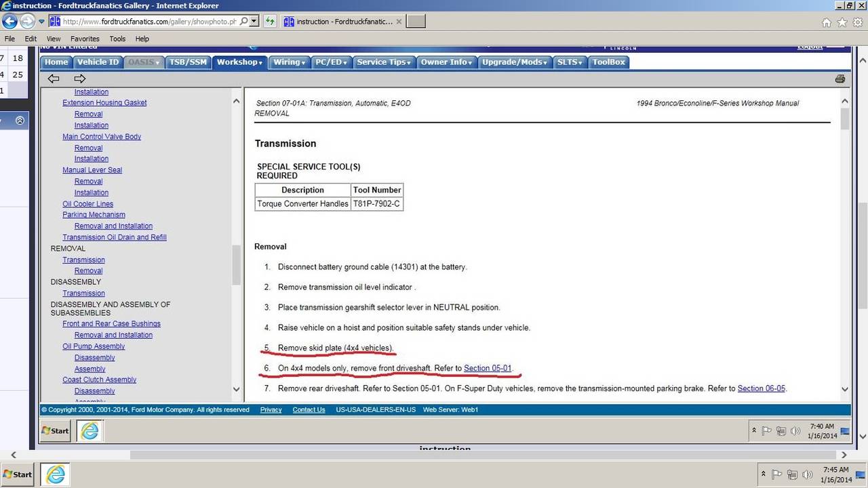The image size is (868, 488).
Task: Click the Internet Explorer icon next to inner Start button
Action: [x=90, y=430]
